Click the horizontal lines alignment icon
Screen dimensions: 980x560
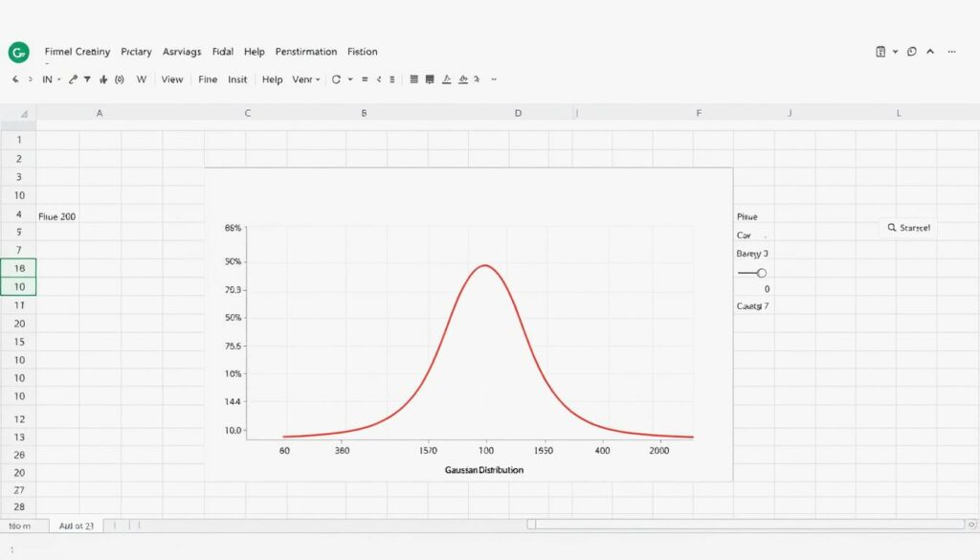(413, 79)
